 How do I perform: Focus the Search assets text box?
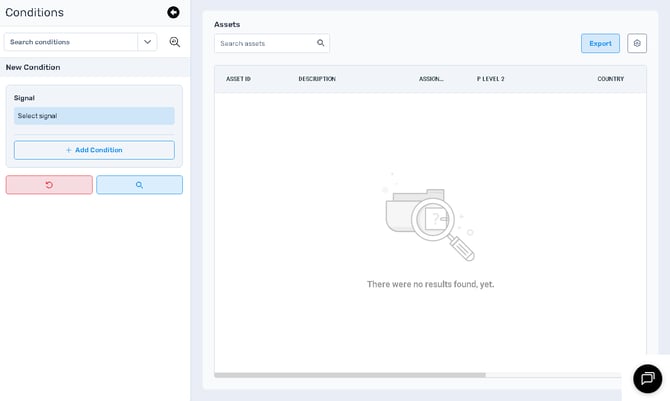pyautogui.click(x=265, y=43)
